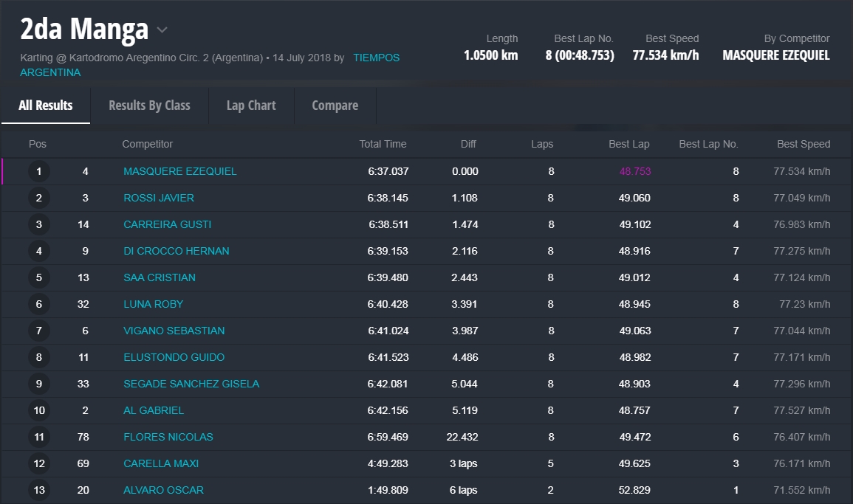Click the Best Lap column header

coord(628,144)
